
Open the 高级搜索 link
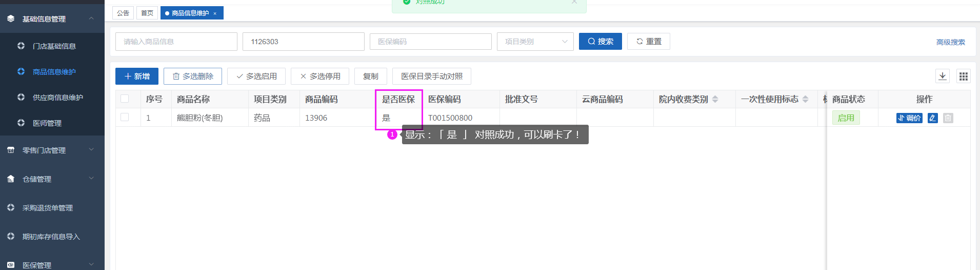[x=950, y=42]
